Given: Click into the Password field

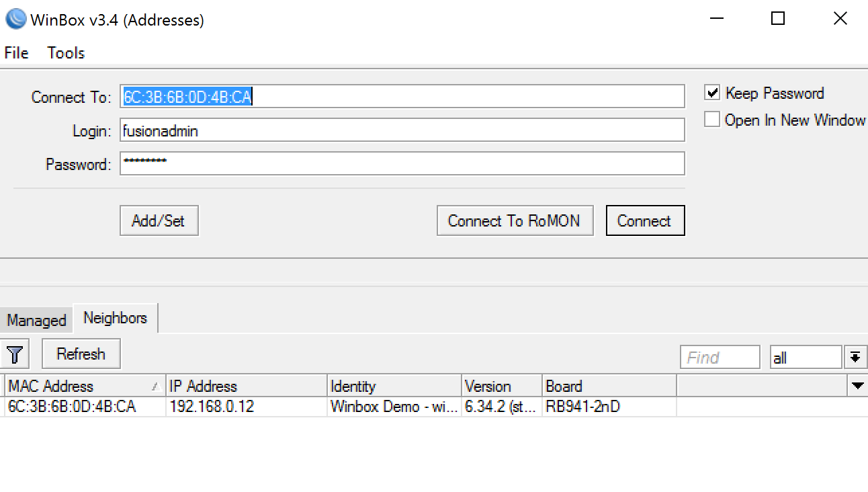Looking at the screenshot, I should [x=402, y=163].
